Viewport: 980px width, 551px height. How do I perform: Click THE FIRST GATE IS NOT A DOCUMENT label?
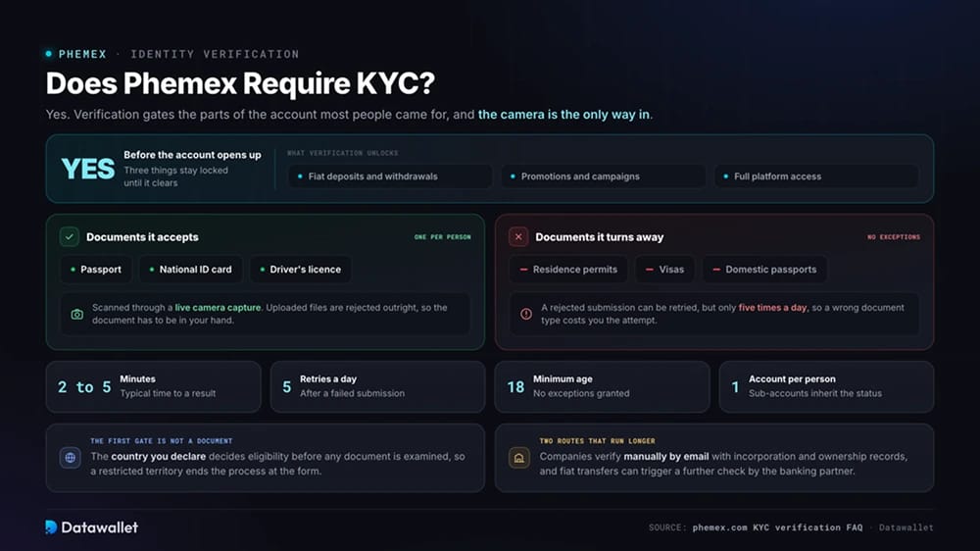coord(162,441)
